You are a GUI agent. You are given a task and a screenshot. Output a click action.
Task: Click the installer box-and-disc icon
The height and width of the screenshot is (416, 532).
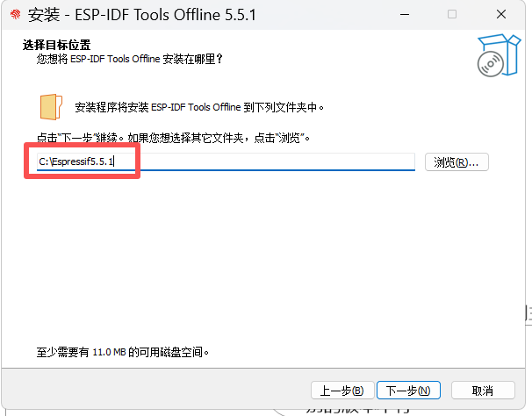pos(499,55)
